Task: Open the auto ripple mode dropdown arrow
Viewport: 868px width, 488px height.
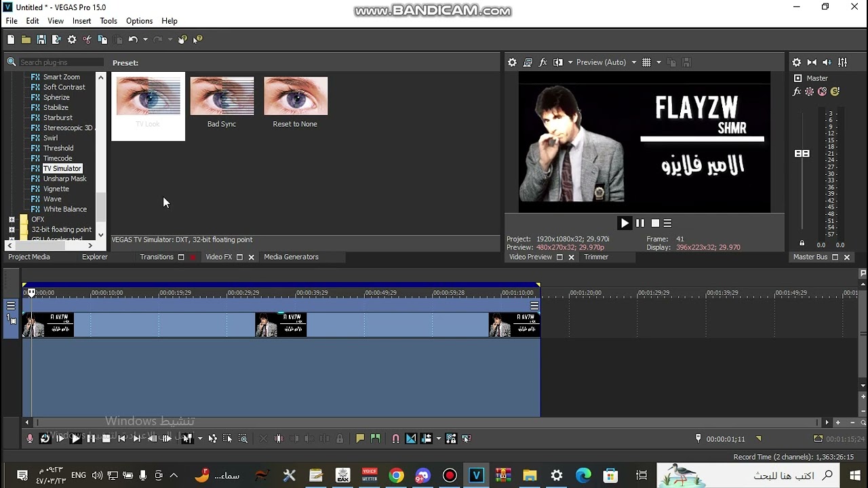Action: tap(439, 439)
